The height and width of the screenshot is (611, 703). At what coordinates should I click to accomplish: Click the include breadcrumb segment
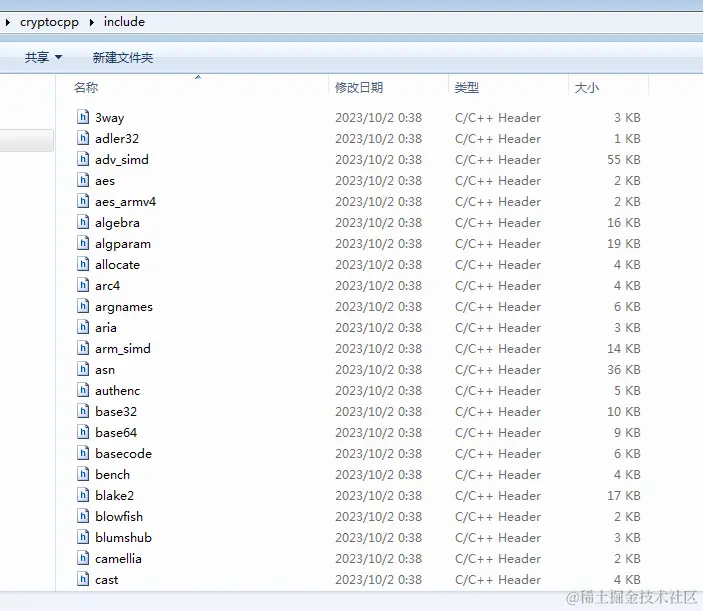click(x=124, y=22)
